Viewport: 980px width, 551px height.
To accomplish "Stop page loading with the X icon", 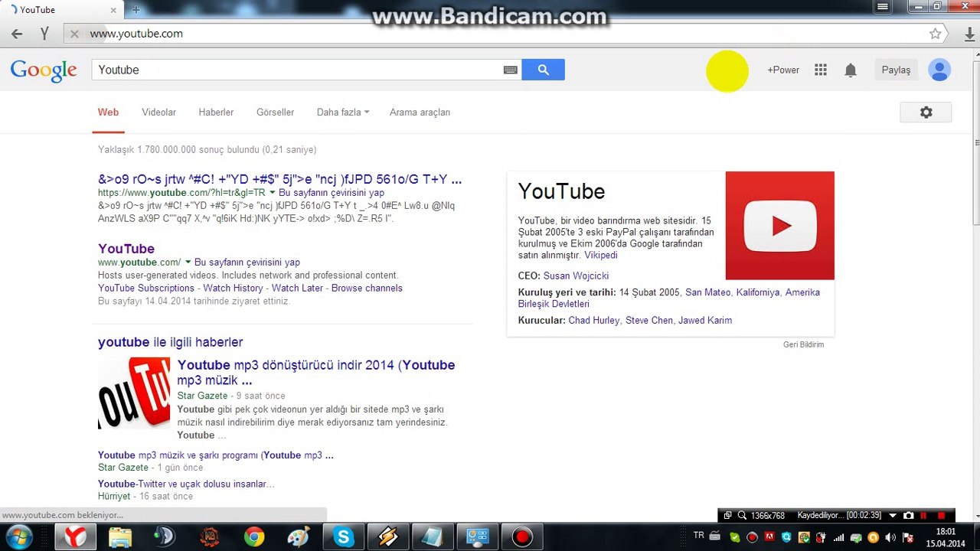I will (74, 34).
